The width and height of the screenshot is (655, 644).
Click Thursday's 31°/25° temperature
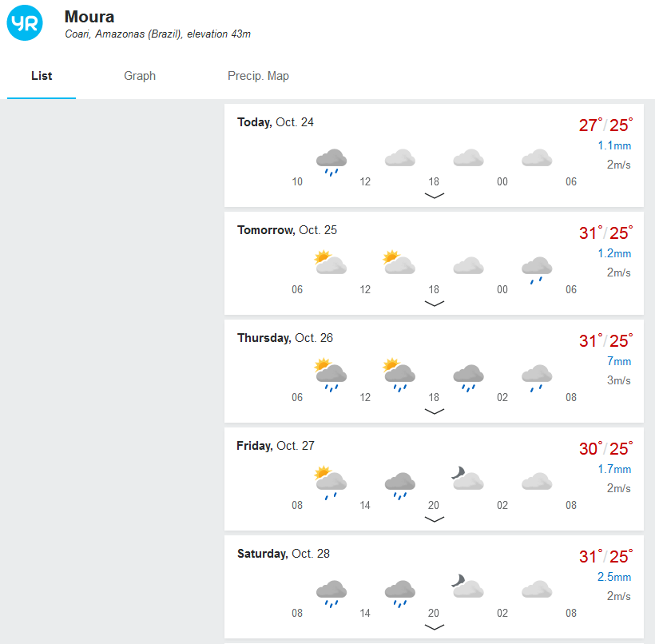pyautogui.click(x=605, y=340)
